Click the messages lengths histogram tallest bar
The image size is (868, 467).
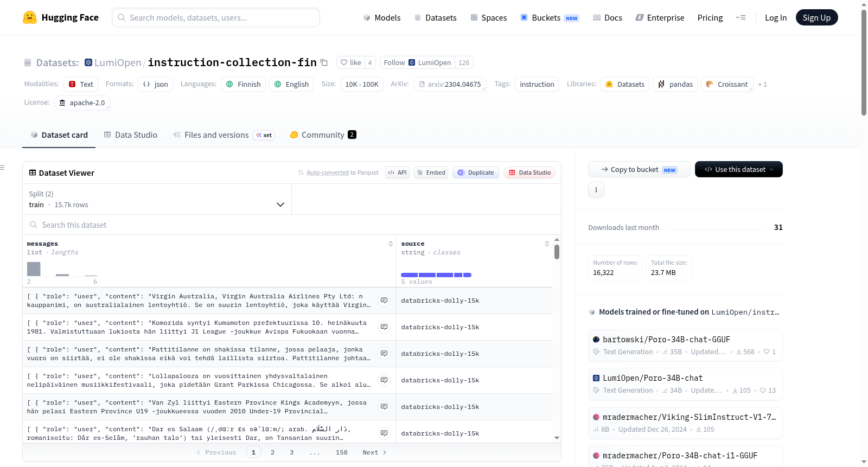tap(34, 269)
